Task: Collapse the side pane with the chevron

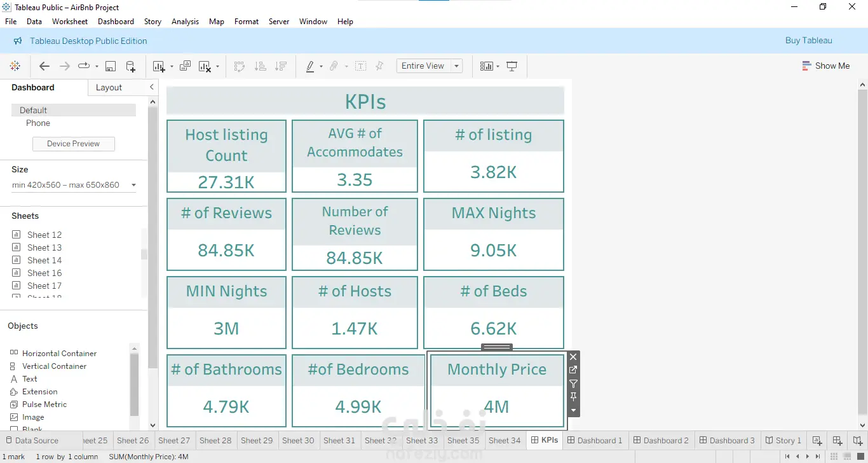Action: pos(151,87)
